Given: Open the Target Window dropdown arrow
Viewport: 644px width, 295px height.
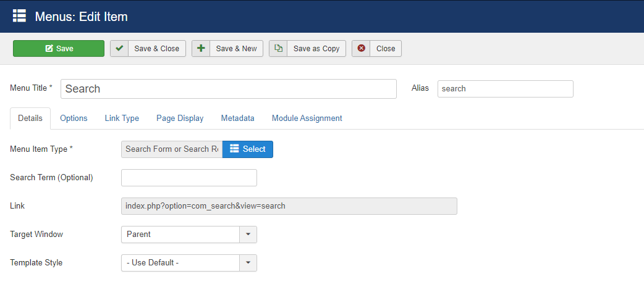Looking at the screenshot, I should pos(248,235).
